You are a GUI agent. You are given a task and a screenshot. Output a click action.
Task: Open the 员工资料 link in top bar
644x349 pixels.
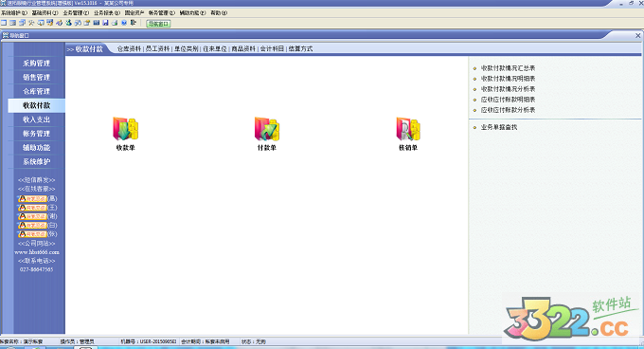(x=158, y=49)
